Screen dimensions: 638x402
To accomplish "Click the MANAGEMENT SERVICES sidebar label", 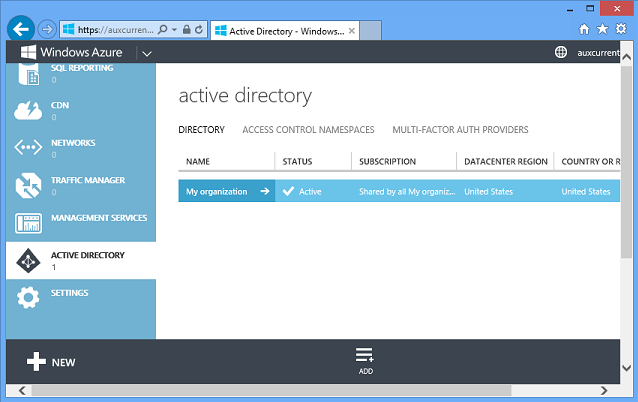I will point(99,218).
